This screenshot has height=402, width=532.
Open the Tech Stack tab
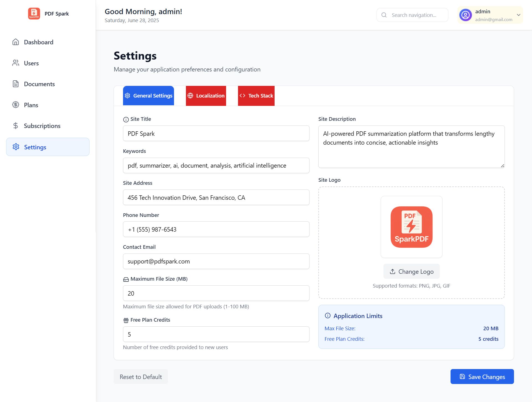[x=256, y=96]
